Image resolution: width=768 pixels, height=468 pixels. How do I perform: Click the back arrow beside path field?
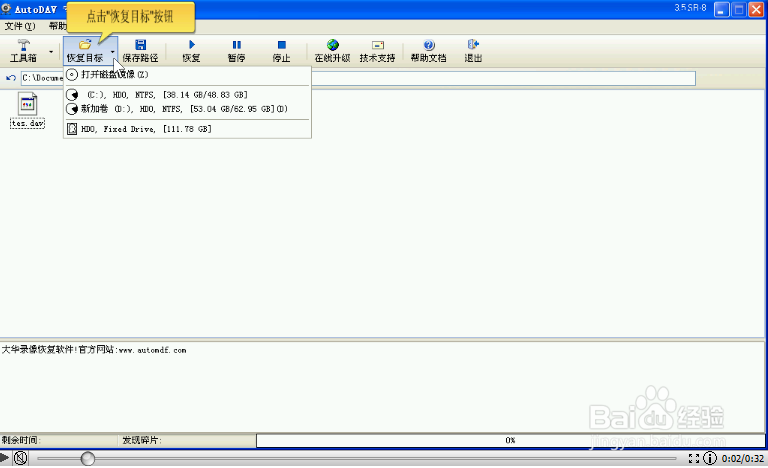[x=11, y=78]
